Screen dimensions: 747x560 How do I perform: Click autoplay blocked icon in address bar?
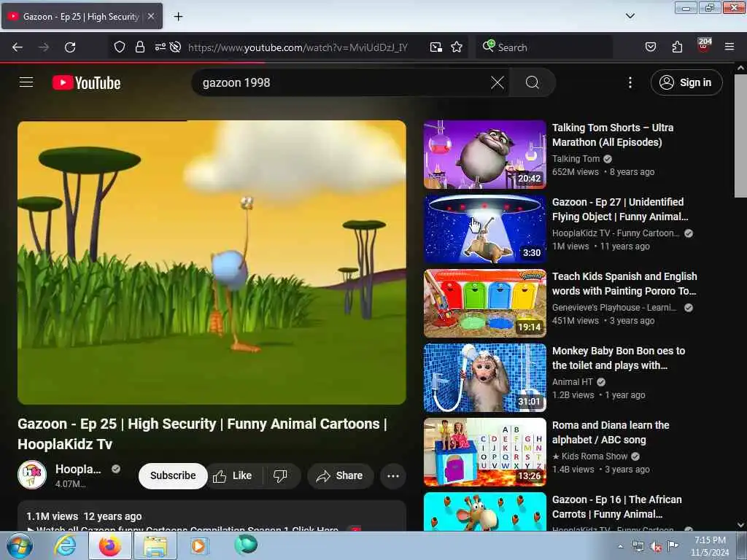(x=175, y=47)
